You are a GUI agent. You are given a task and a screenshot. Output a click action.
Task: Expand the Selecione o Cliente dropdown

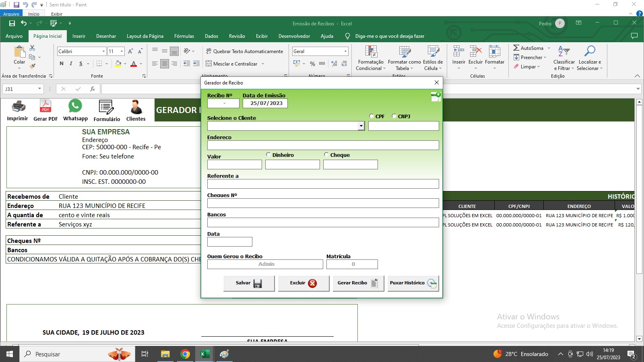click(x=361, y=126)
